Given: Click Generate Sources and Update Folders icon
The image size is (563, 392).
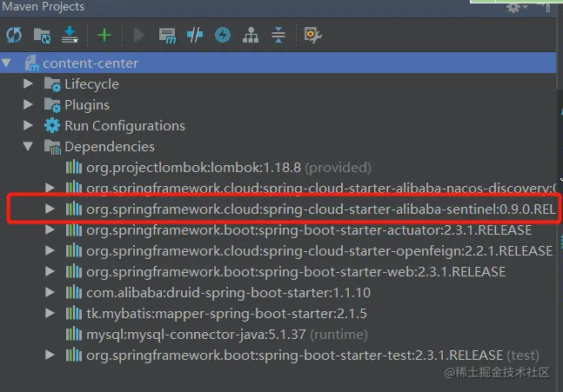Looking at the screenshot, I should click(x=42, y=36).
